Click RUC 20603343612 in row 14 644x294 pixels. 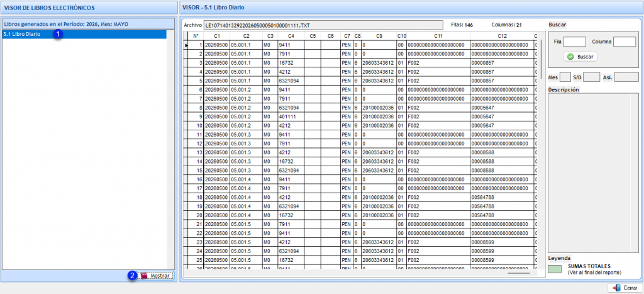point(379,162)
